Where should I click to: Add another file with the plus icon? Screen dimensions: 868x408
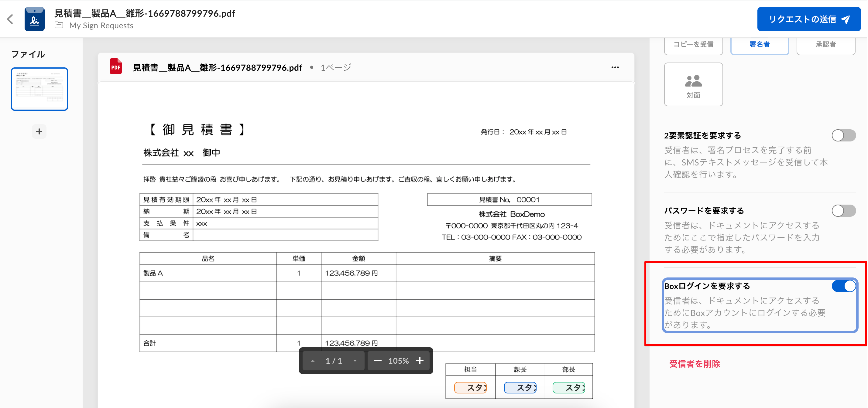[x=39, y=131]
